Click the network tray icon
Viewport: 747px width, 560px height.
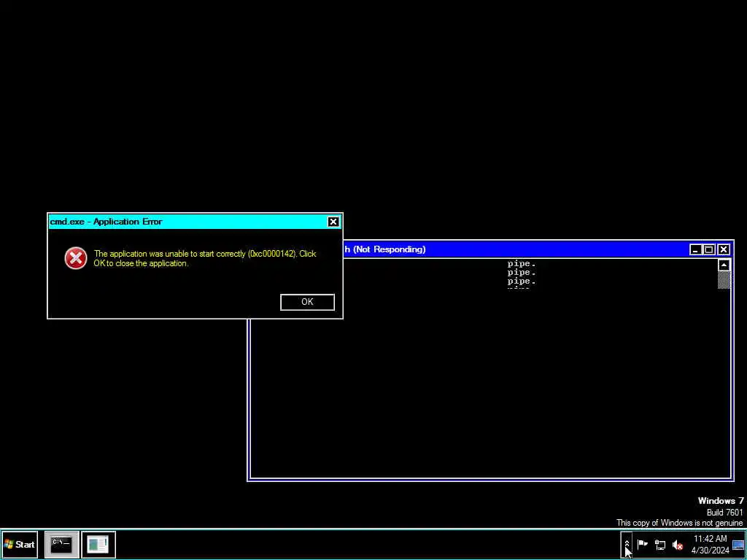[x=659, y=545]
